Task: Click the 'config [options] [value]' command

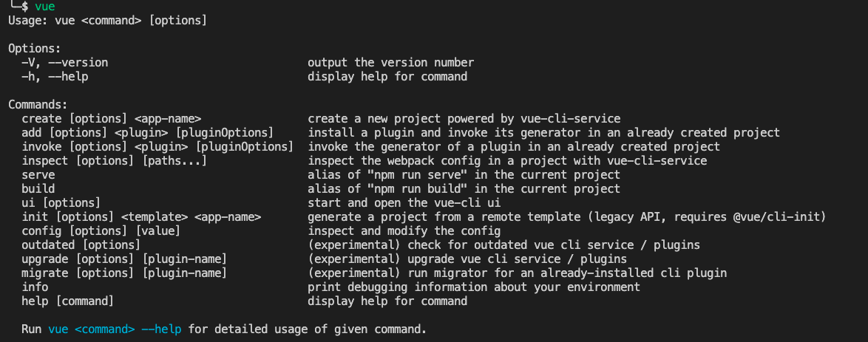Action: (101, 230)
